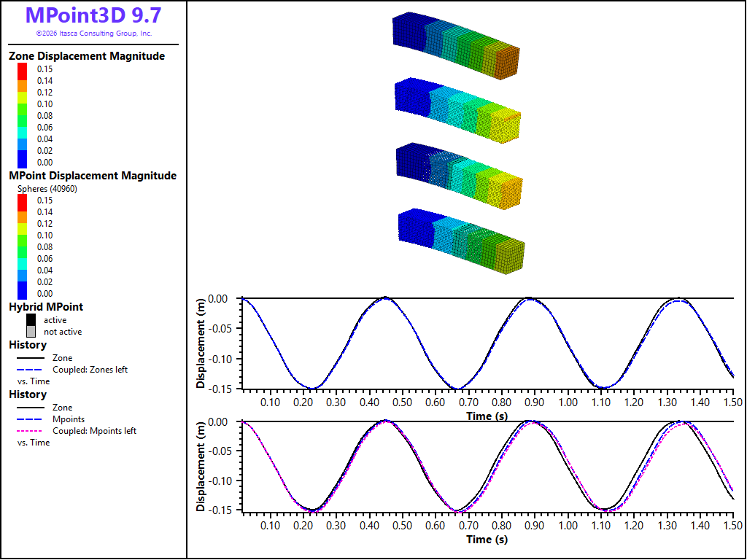Click the black 'active' swatch
747x560 pixels.
coord(31,320)
